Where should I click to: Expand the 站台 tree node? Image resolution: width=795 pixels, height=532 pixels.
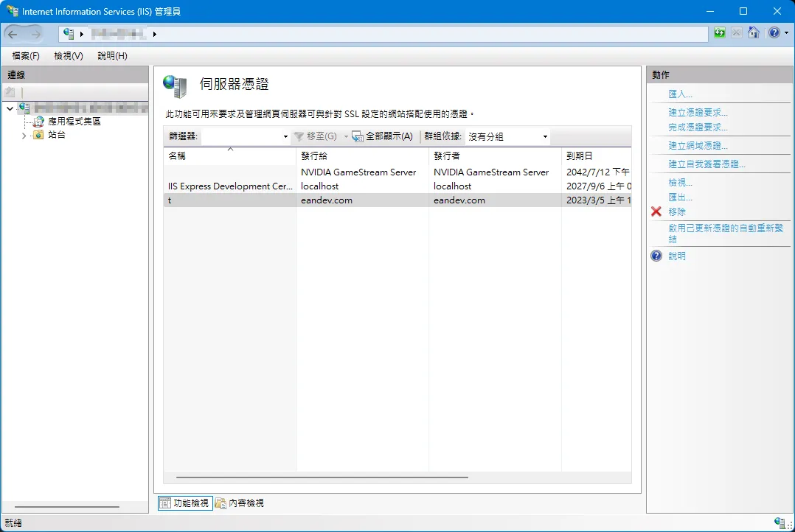pos(23,135)
